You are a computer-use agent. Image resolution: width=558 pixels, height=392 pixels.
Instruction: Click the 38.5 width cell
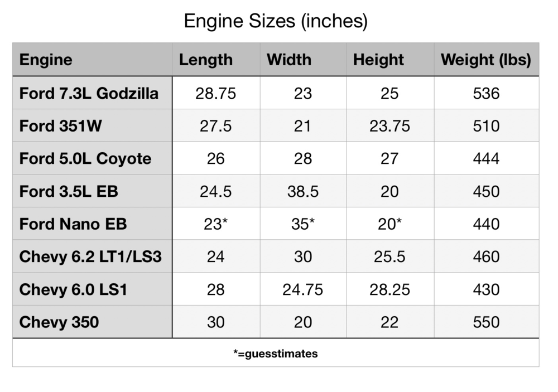[x=302, y=192]
